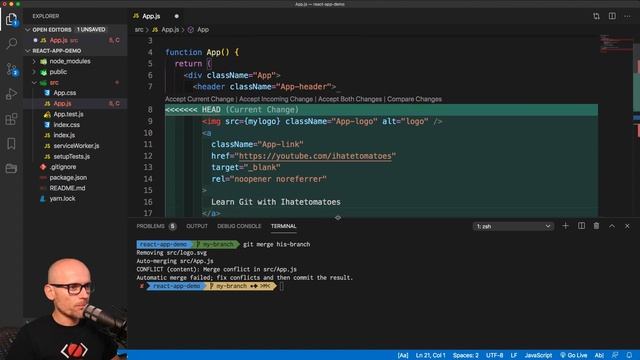Open setupTests.js in the file tree
Image resolution: width=640 pixels, height=360 pixels.
(71, 156)
